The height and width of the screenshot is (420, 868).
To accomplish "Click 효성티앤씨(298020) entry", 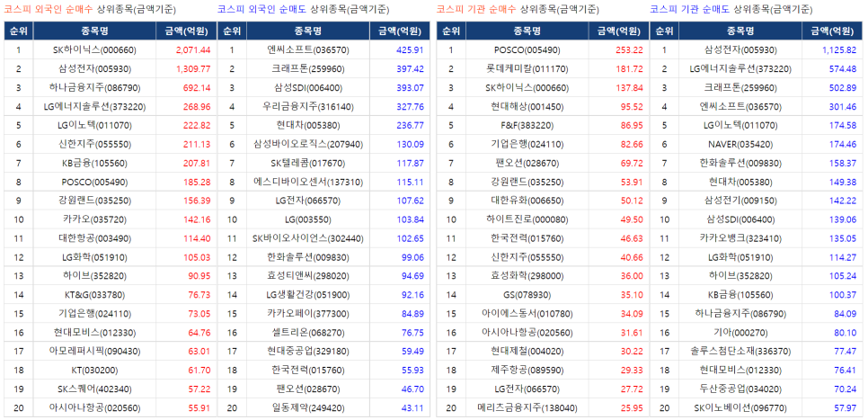I will point(308,276).
